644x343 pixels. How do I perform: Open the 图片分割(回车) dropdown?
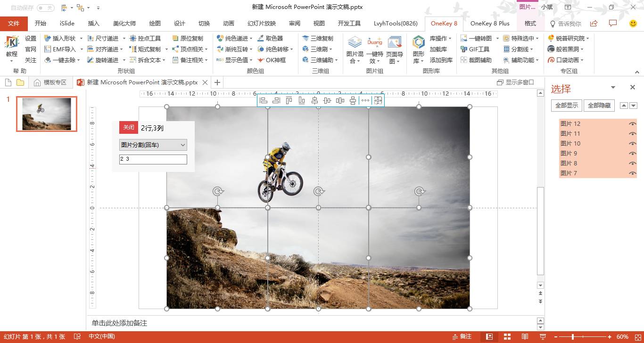coord(153,145)
